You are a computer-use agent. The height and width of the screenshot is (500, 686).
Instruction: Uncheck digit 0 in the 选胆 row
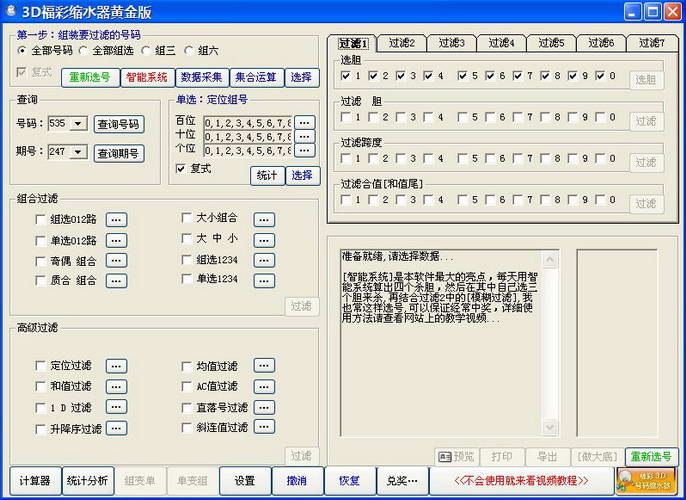[x=600, y=76]
